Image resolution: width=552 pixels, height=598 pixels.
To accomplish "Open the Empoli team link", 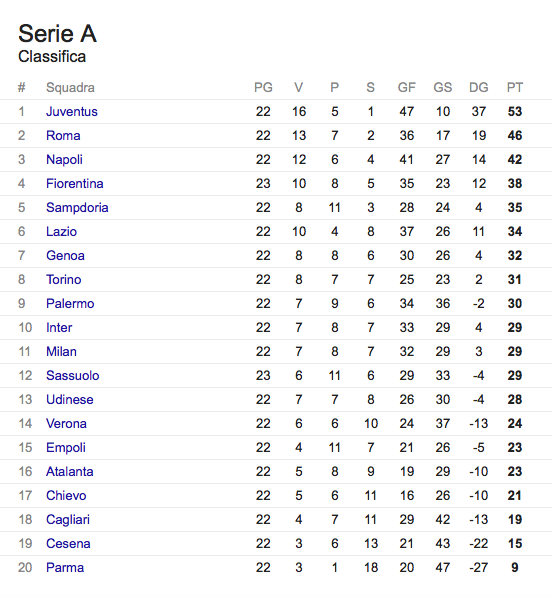I will 66,448.
